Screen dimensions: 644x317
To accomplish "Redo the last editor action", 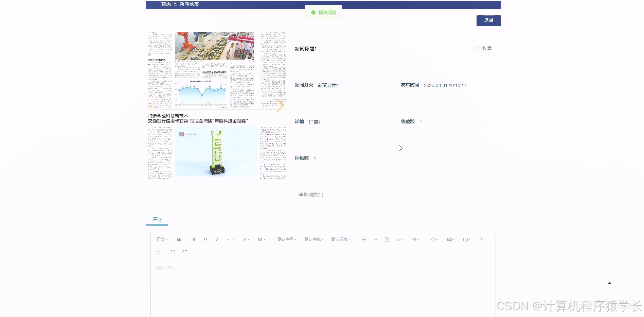I will point(184,251).
